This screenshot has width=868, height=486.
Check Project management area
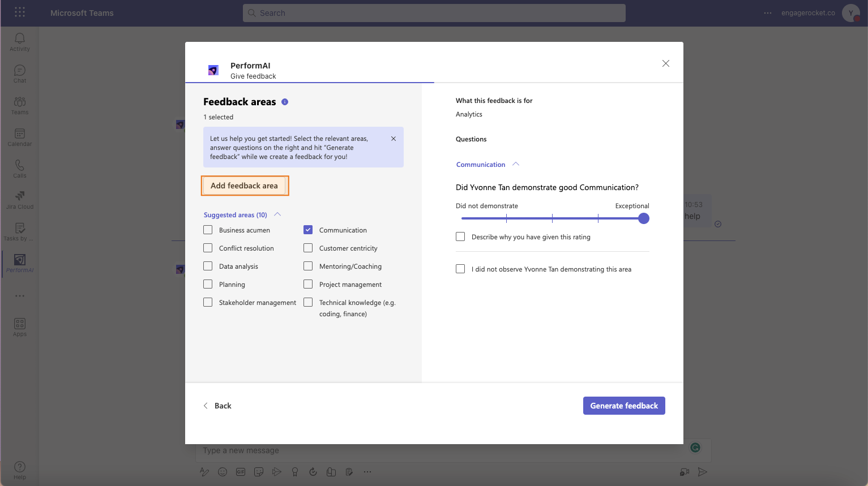308,284
